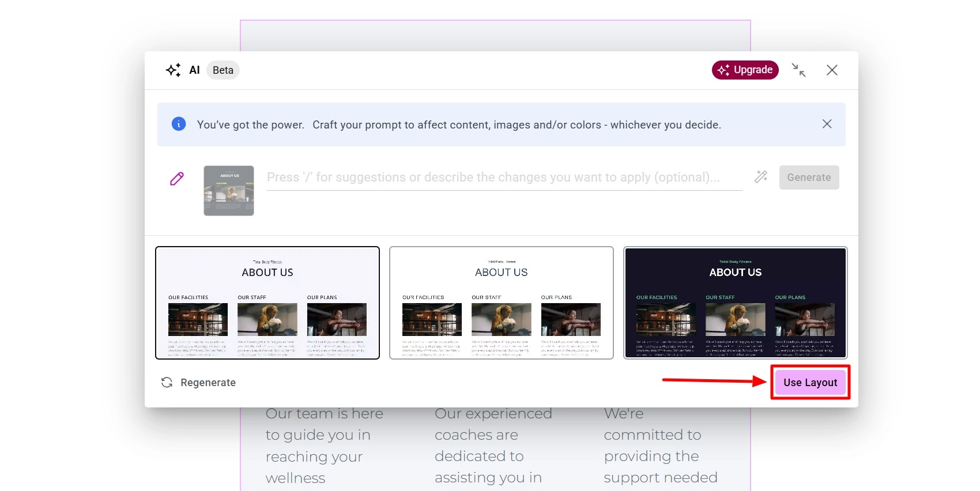The height and width of the screenshot is (491, 980).
Task: Click the Beta badge next to AI
Action: (223, 70)
